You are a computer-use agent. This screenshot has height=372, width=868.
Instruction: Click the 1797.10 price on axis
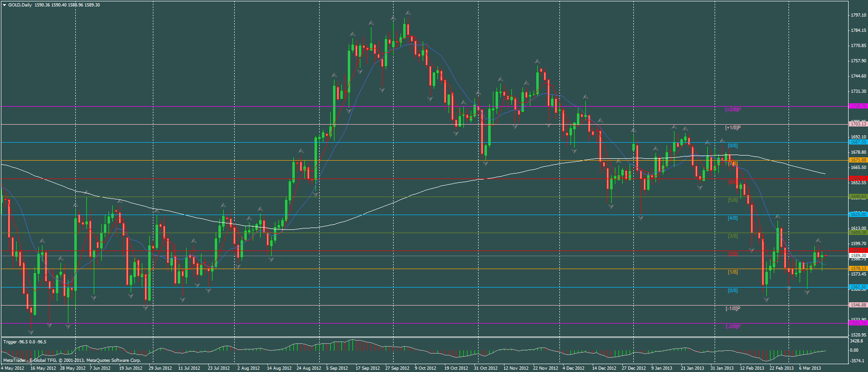858,15
